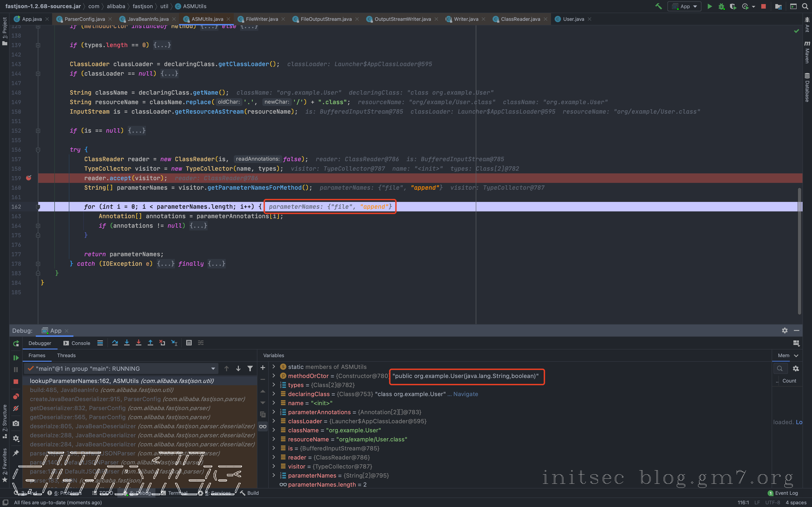
Task: Click Get Thread Dump camera icon
Action: tap(16, 423)
